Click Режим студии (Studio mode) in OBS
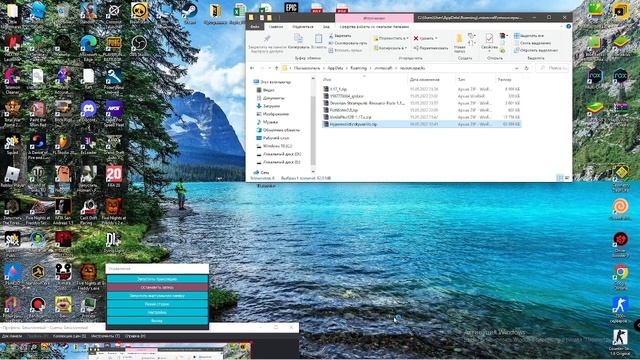The image size is (640, 360). click(x=157, y=304)
